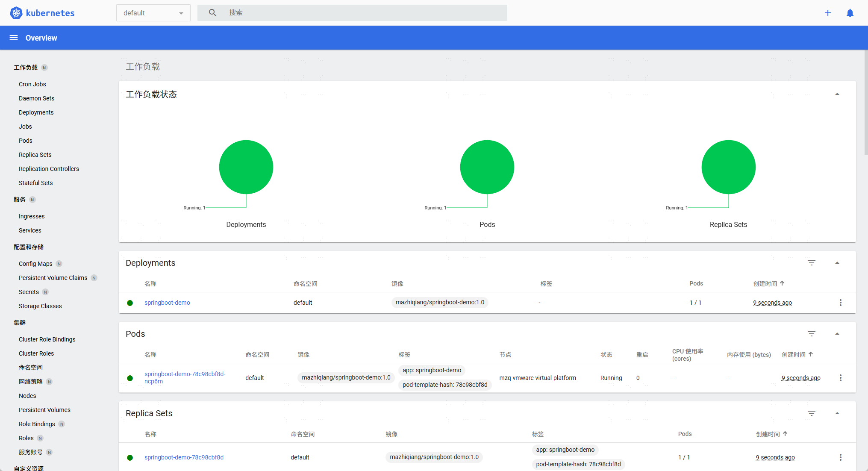Click the green Pods status circle
This screenshot has height=471, width=868.
point(487,167)
